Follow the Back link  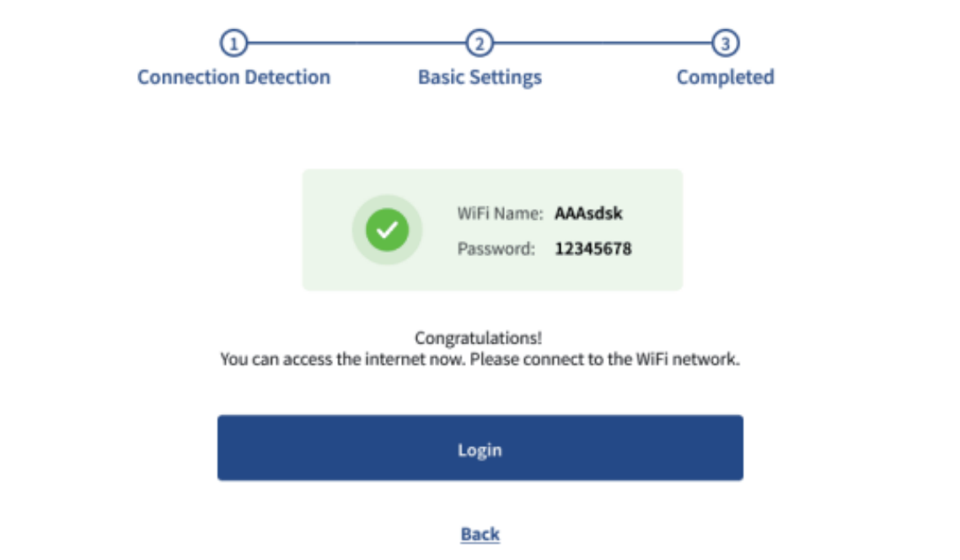[x=480, y=534]
